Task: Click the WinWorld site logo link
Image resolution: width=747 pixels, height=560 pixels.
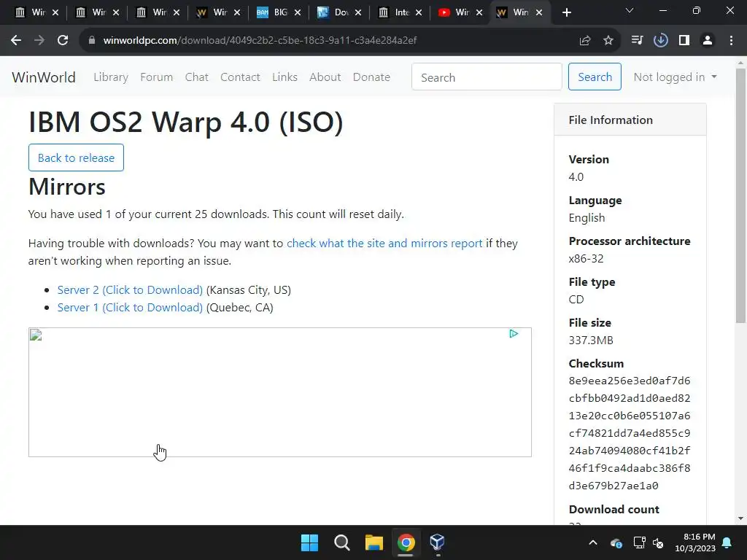Action: pos(44,77)
